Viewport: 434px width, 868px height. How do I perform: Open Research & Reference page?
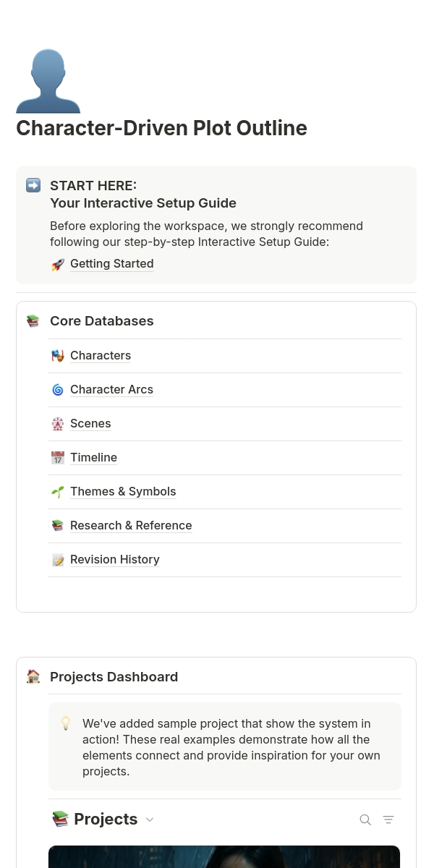(131, 526)
